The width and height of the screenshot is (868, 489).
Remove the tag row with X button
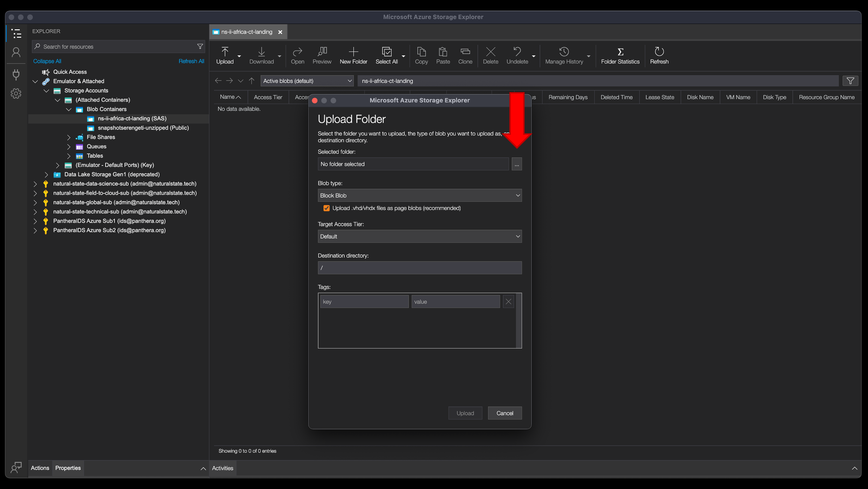508,302
